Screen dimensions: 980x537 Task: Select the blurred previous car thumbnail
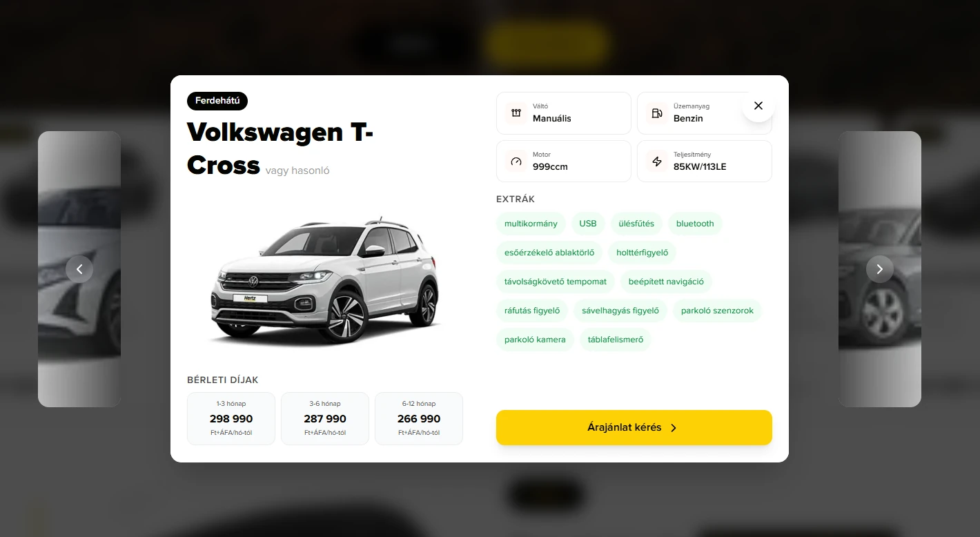point(79,269)
